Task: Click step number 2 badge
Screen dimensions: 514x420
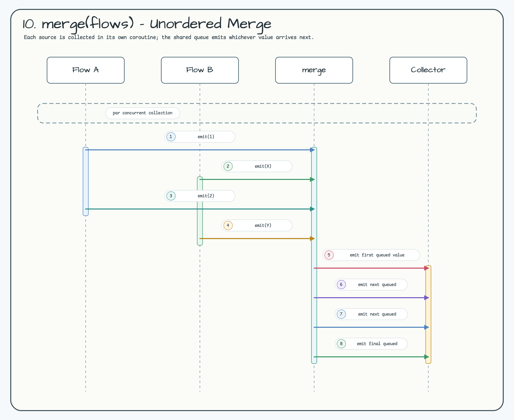Action: click(228, 166)
